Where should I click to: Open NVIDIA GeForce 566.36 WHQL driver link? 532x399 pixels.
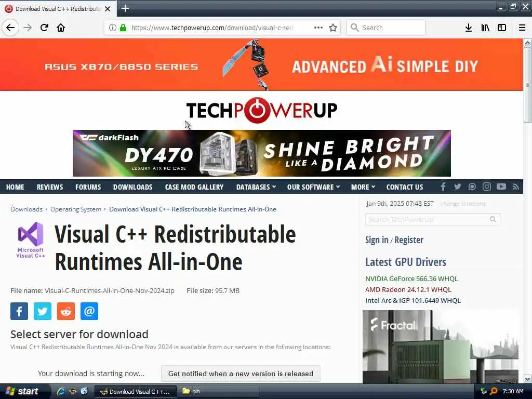(411, 278)
